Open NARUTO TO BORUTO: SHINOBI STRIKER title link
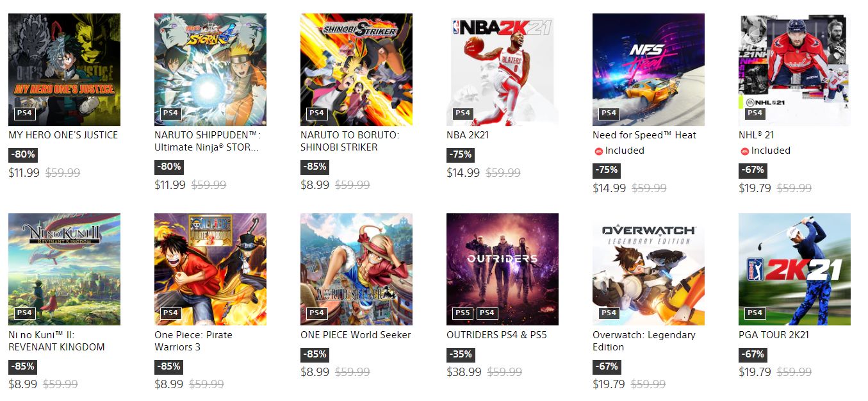 click(350, 141)
